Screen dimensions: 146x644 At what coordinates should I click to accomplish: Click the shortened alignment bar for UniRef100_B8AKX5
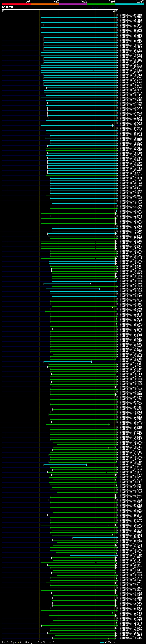pyautogui.click(x=77, y=125)
